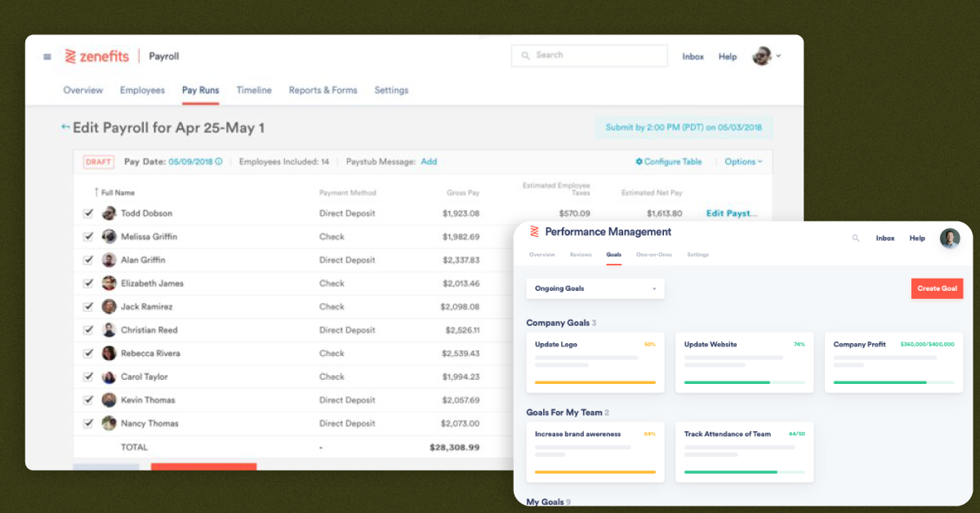Image resolution: width=980 pixels, height=513 pixels.
Task: Open Help in Performance Management header
Action: pos(917,239)
